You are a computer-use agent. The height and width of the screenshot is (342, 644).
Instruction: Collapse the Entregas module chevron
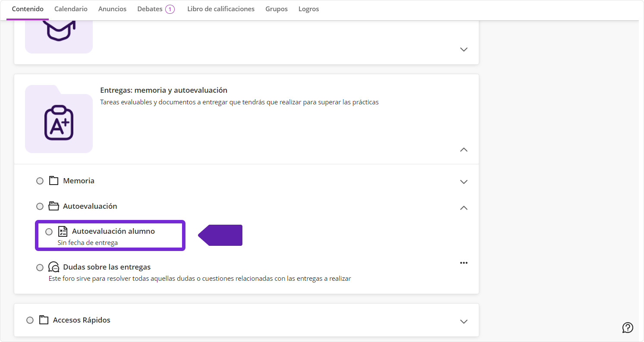coord(464,150)
